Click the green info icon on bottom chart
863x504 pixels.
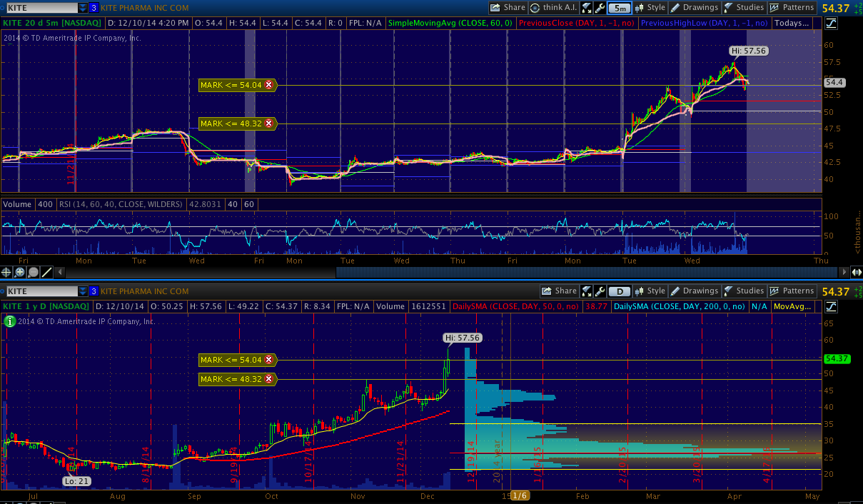pos(9,321)
